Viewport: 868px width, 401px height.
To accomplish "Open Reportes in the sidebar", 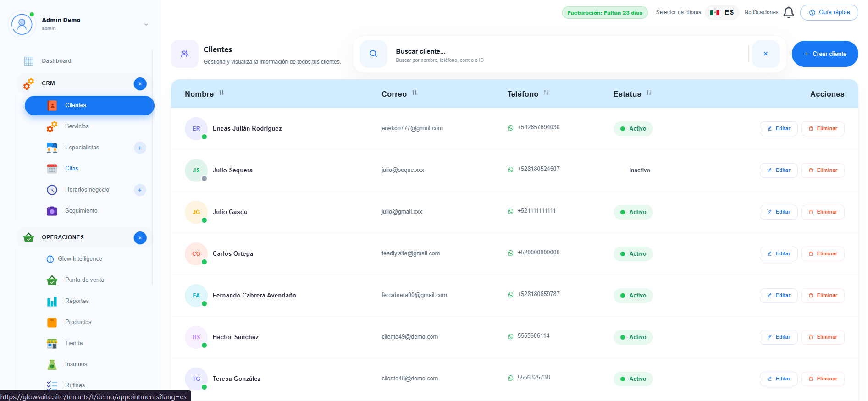I will click(77, 301).
